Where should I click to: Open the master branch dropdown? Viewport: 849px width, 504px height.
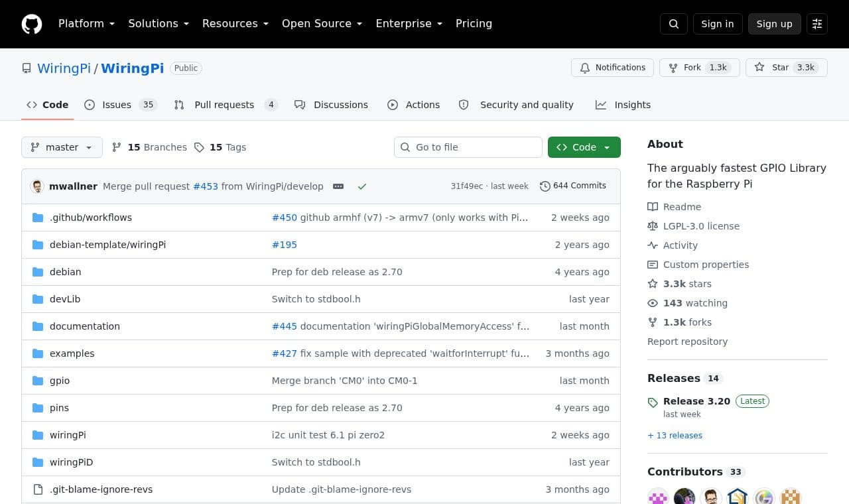tap(62, 147)
